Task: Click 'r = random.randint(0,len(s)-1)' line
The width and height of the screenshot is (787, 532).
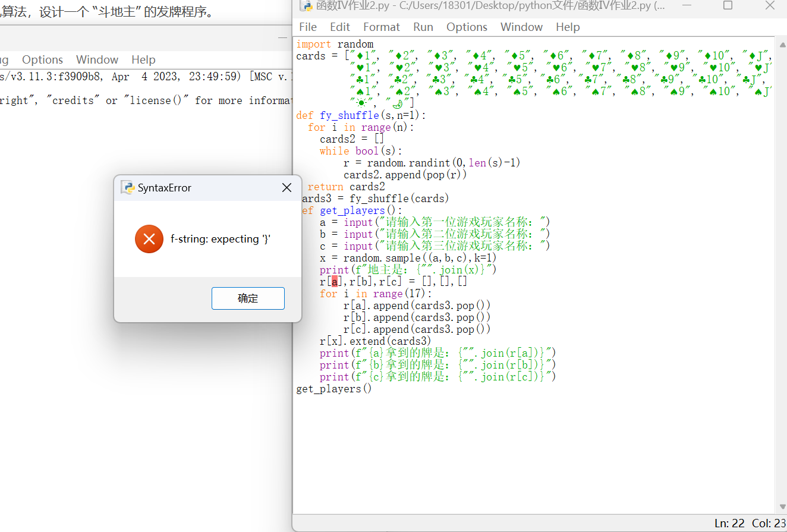Action: (x=432, y=163)
